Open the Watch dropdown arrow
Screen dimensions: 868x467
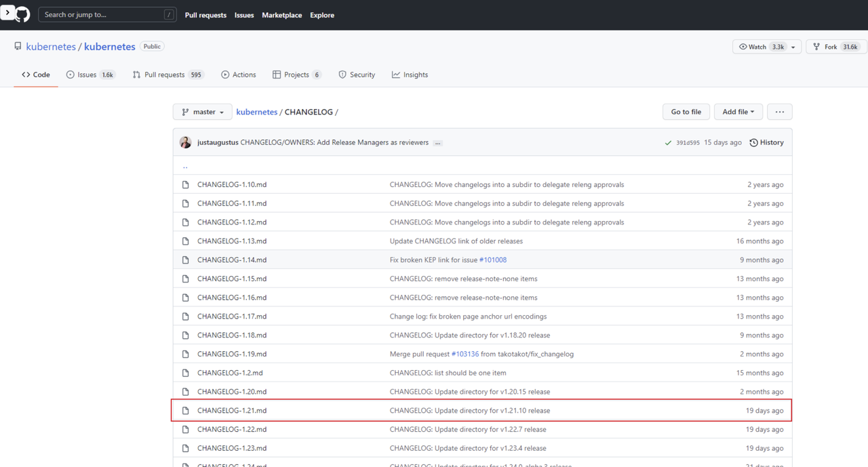tap(793, 47)
